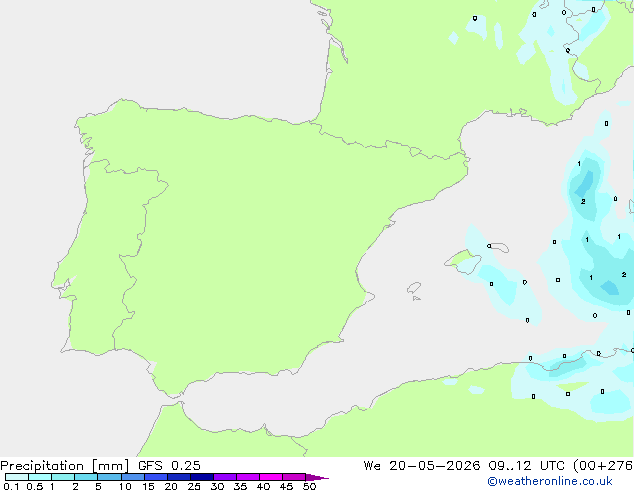Select the 35–40 mm violet legend swatch
Viewport: 634px width, 490px height.
tap(247, 477)
